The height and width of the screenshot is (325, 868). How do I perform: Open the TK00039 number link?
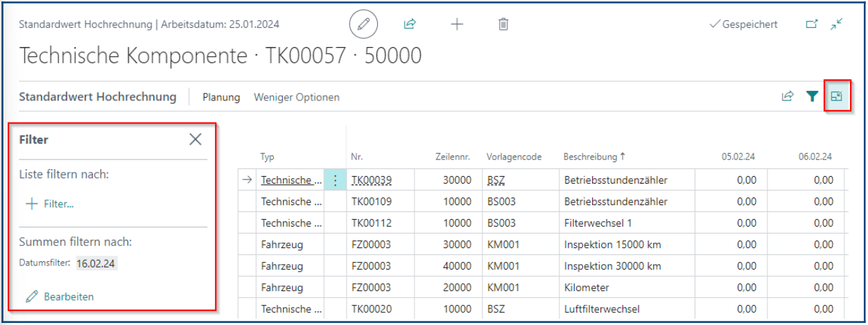tap(372, 180)
